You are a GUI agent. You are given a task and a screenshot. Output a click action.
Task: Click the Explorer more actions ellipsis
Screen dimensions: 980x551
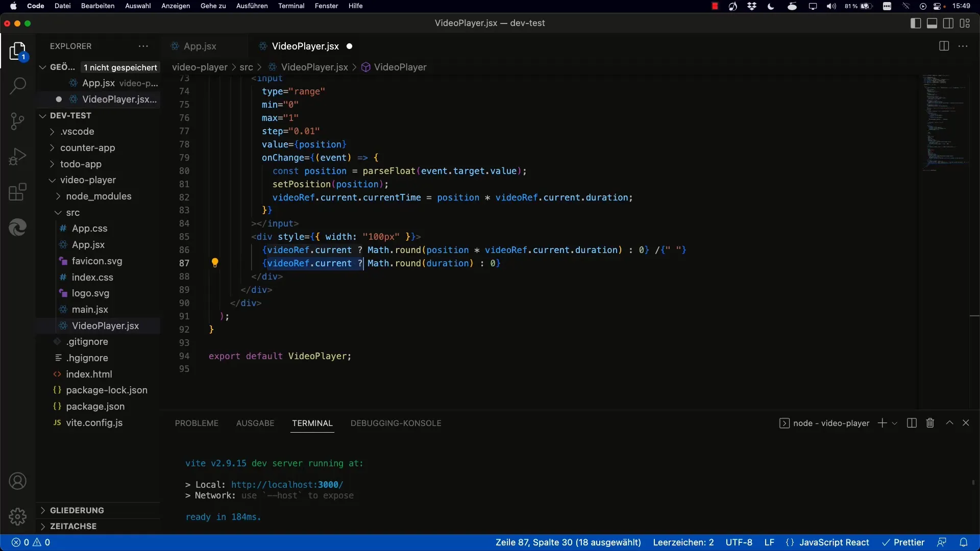point(143,46)
